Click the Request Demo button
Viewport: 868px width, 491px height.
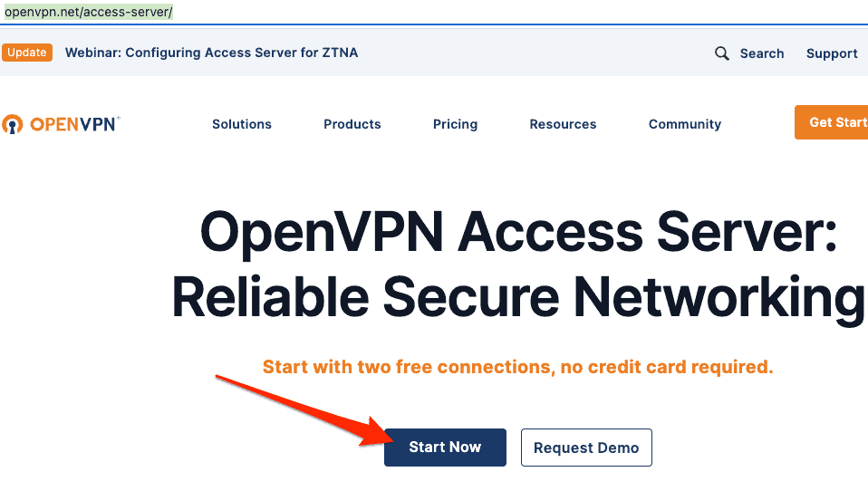(586, 448)
